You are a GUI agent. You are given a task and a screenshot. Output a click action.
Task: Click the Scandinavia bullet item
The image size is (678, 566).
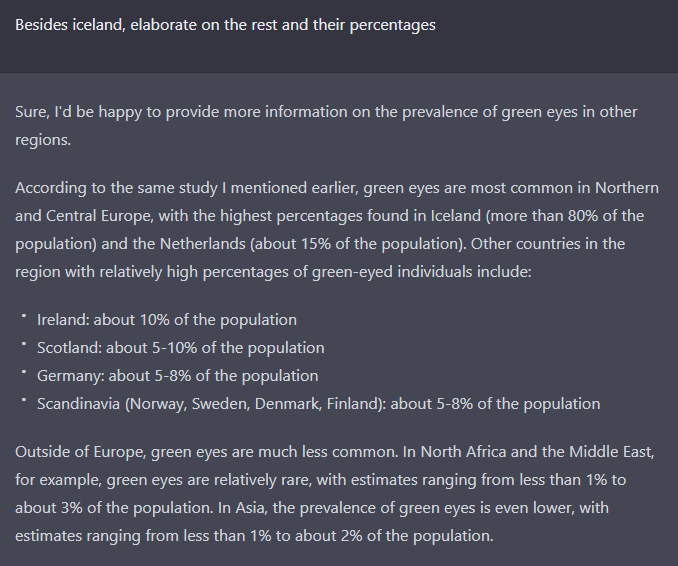coord(319,404)
